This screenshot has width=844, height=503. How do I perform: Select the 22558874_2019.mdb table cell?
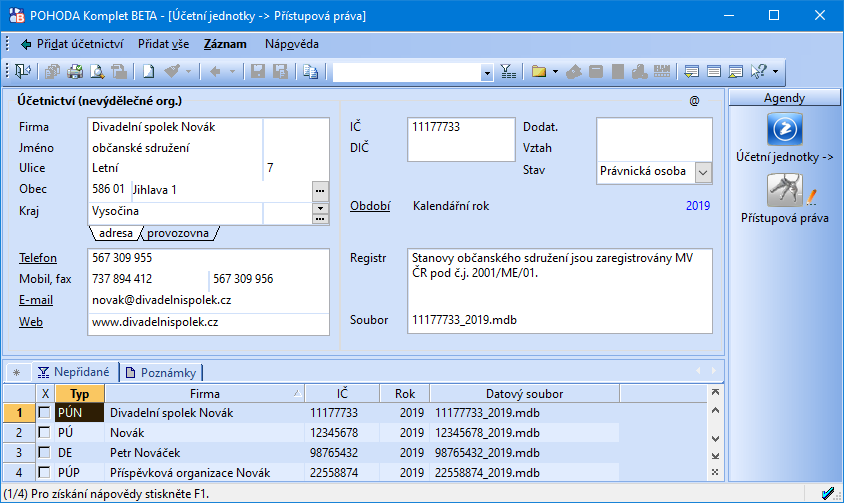[x=525, y=472]
